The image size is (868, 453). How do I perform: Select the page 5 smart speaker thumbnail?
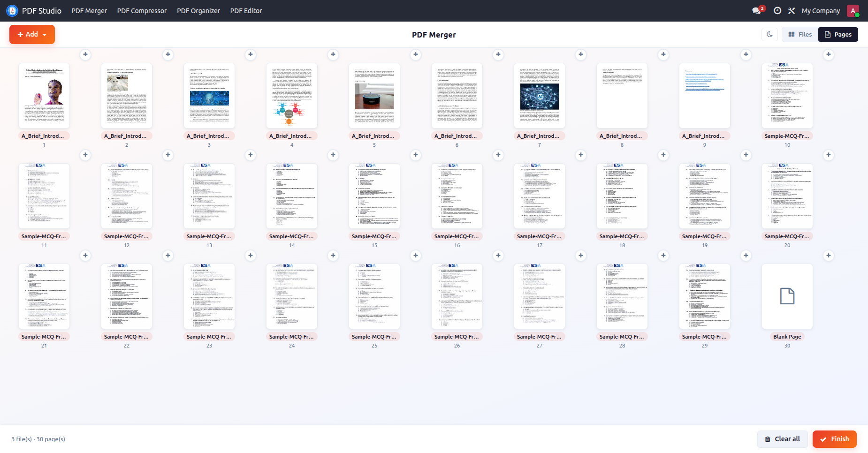coord(374,96)
